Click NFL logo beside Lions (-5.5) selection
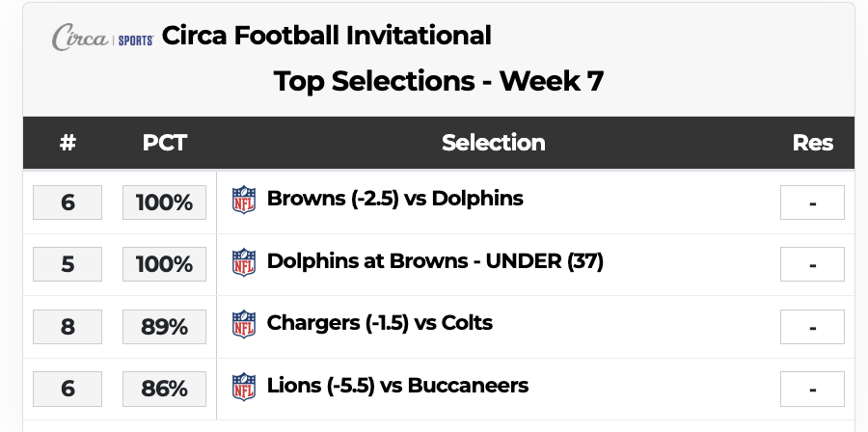The width and height of the screenshot is (868, 432). (244, 387)
